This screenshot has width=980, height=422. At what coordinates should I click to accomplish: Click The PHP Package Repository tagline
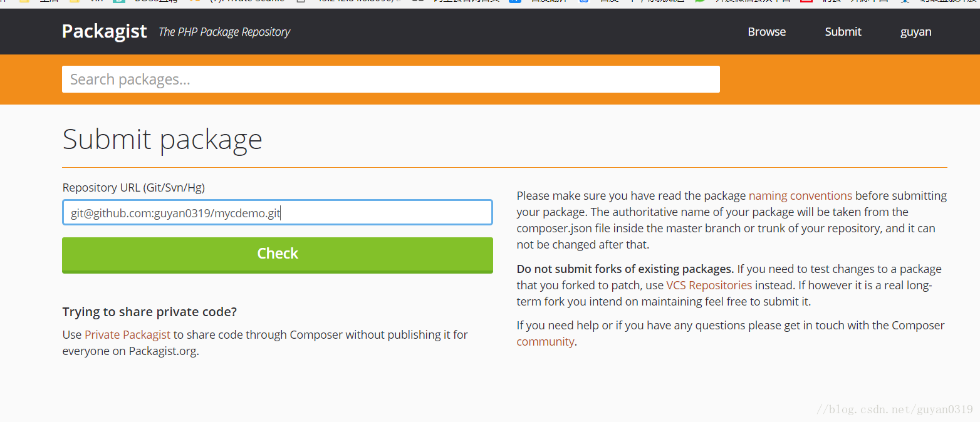click(x=224, y=32)
